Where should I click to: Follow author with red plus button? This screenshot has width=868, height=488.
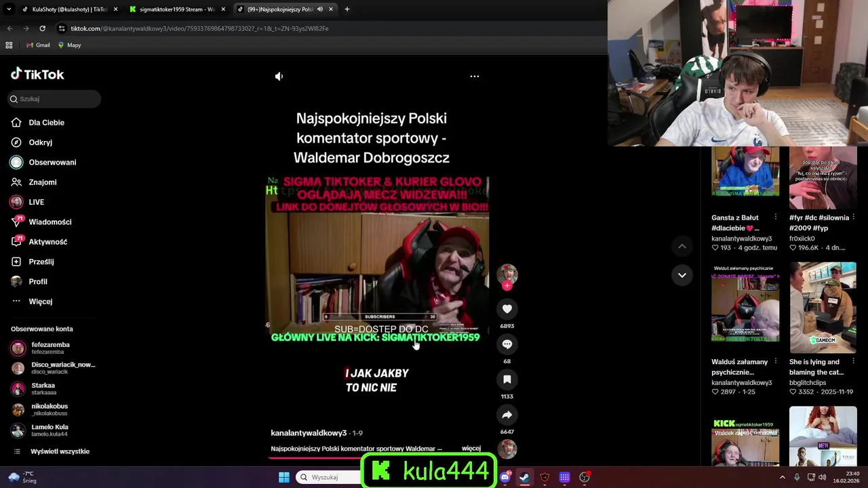coord(507,286)
